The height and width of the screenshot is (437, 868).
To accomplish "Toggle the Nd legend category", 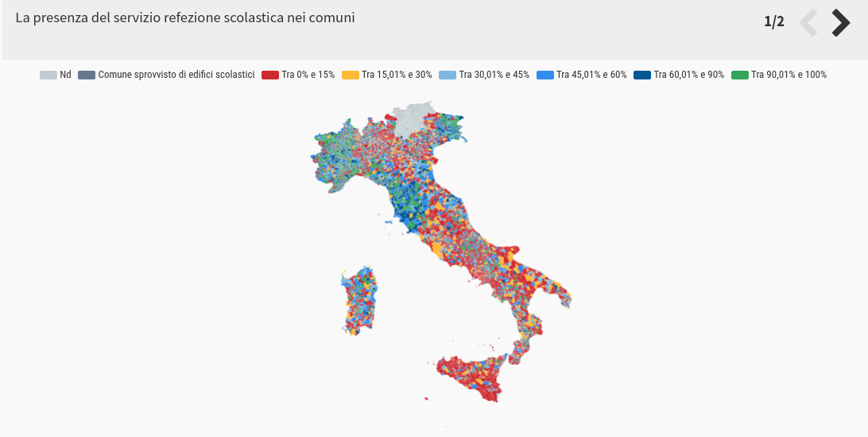I will [x=56, y=75].
